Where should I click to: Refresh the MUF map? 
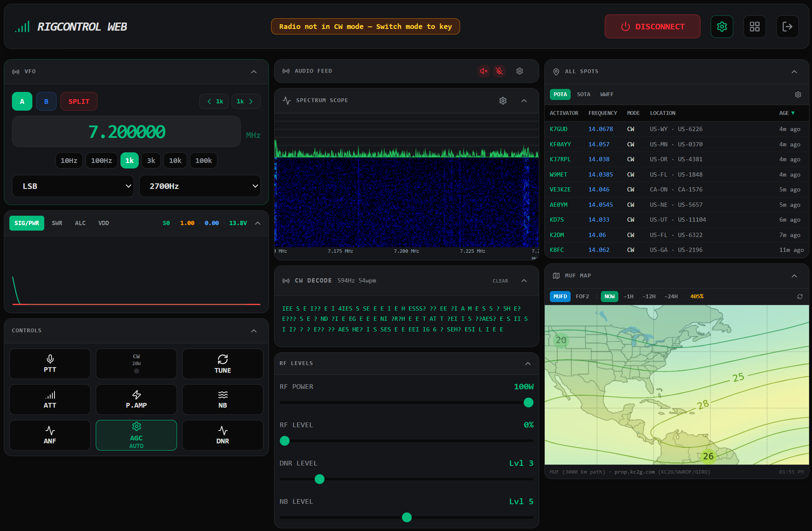click(x=800, y=297)
